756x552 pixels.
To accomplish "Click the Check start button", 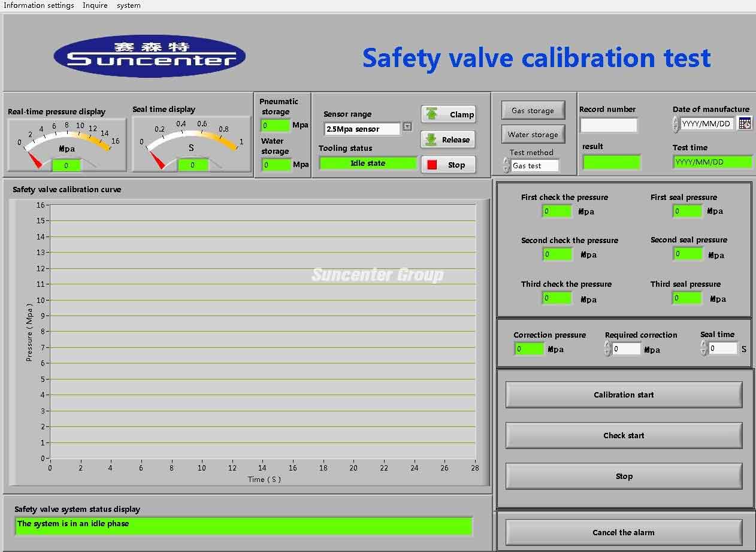I will tap(624, 435).
